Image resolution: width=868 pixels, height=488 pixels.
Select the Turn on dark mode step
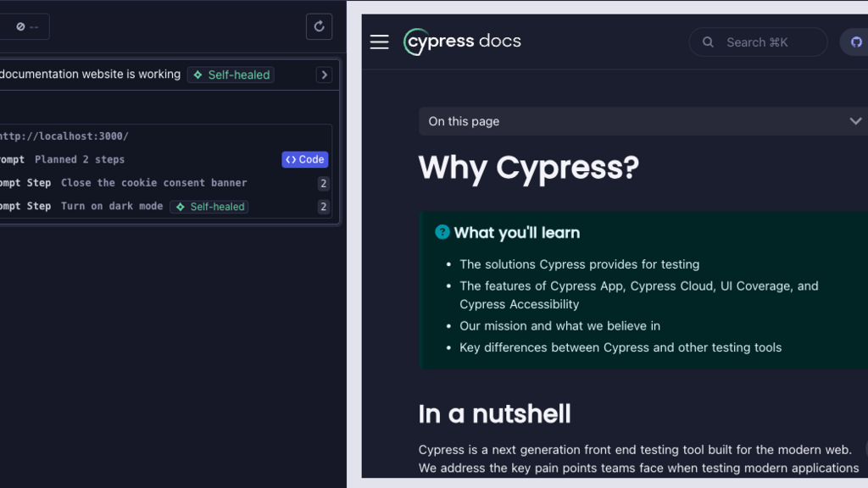(x=111, y=206)
